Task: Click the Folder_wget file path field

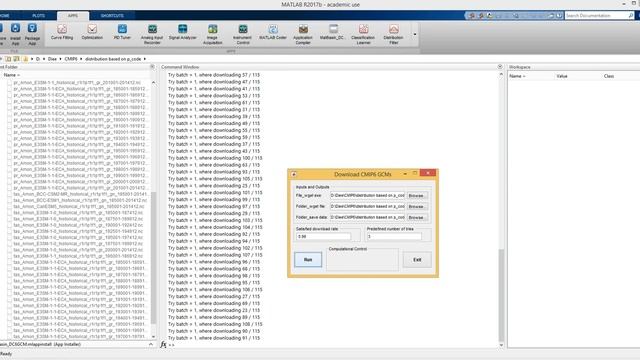Action: (367, 207)
